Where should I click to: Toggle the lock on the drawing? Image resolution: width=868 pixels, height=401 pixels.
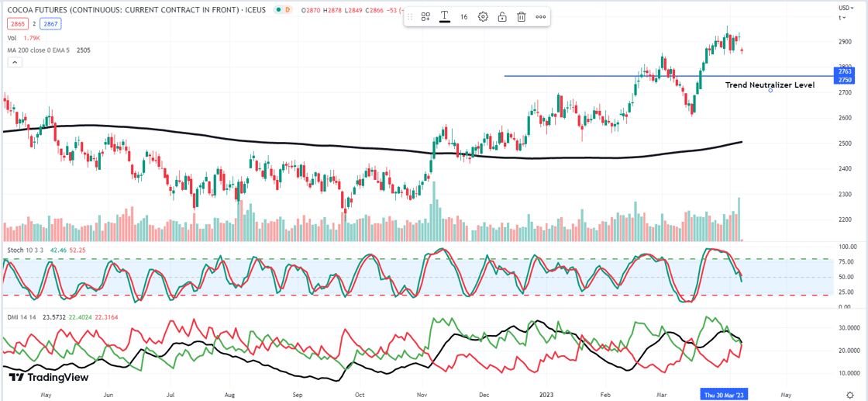pos(502,17)
